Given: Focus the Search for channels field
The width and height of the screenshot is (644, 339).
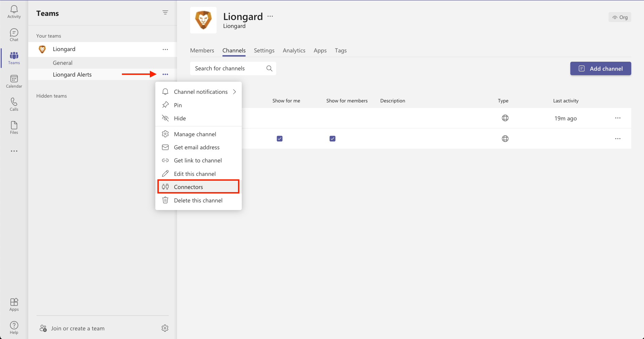Looking at the screenshot, I should (233, 68).
